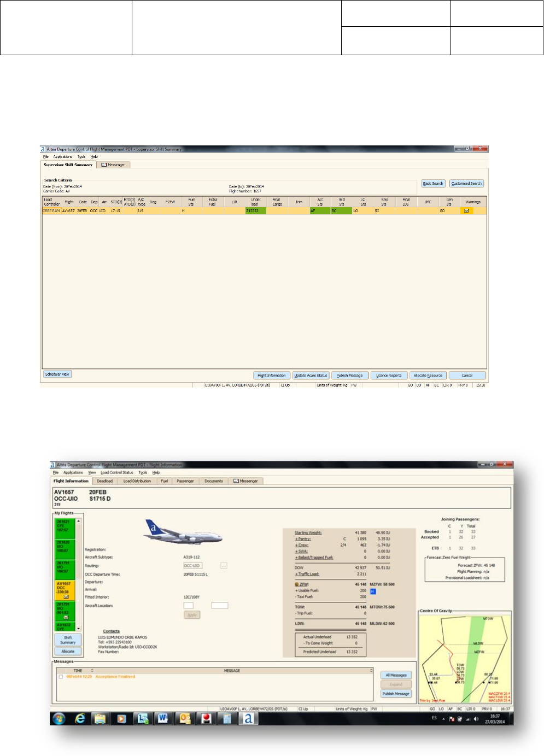
Task: Open Microsoft Word taskbar icon
Action: point(163,718)
